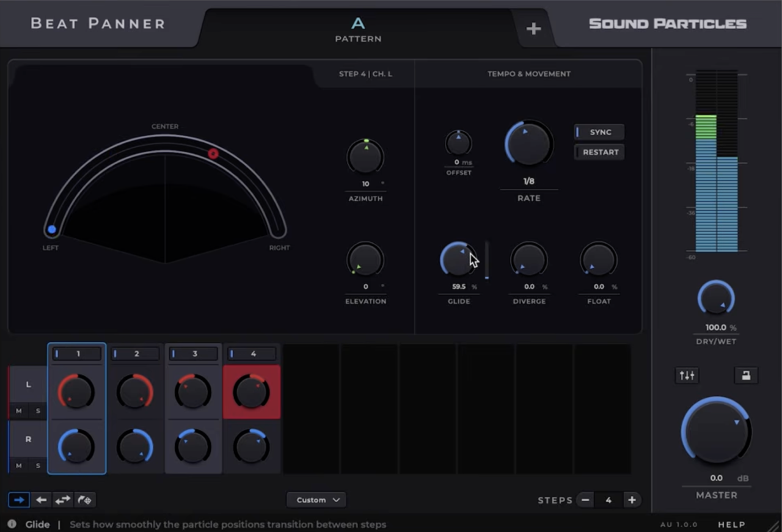Screen dimensions: 782x532
Task: Open the HELP link
Action: (x=731, y=524)
